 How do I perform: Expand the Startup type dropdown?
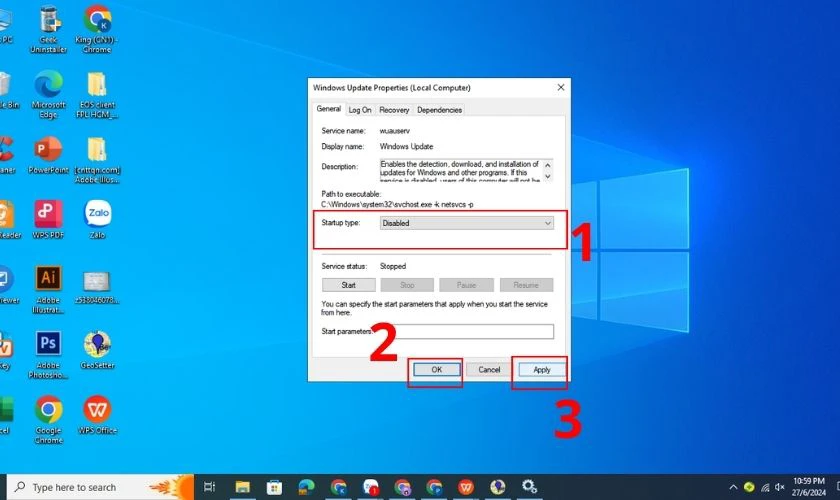point(467,223)
